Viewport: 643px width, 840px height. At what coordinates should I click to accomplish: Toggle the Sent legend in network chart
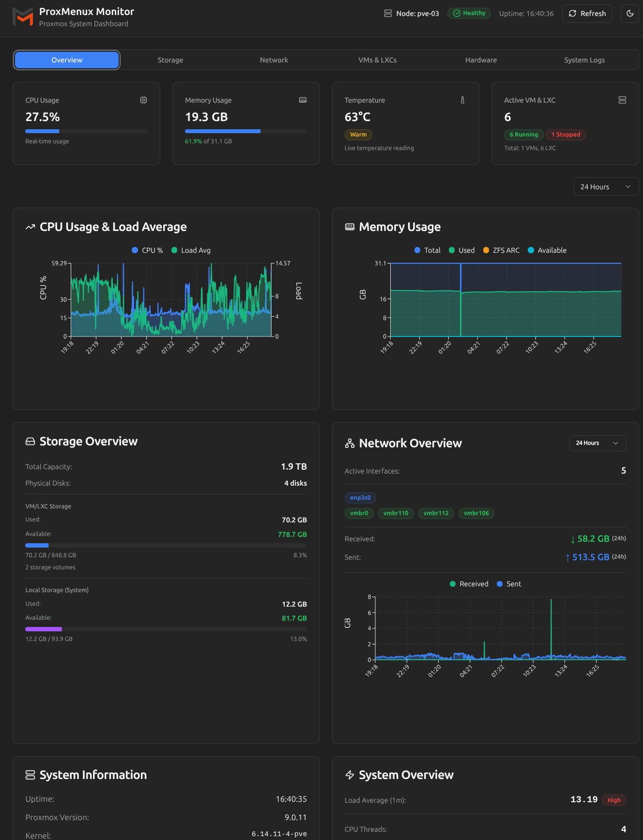click(x=509, y=584)
